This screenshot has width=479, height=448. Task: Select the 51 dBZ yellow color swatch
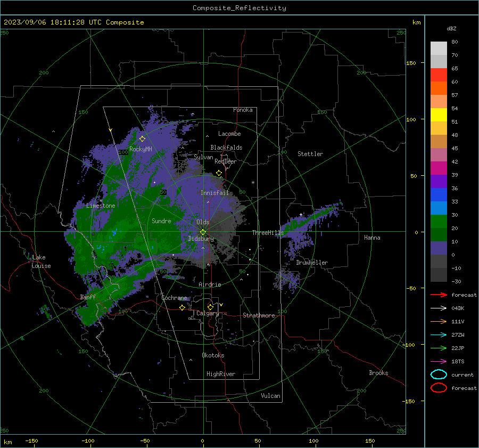439,115
